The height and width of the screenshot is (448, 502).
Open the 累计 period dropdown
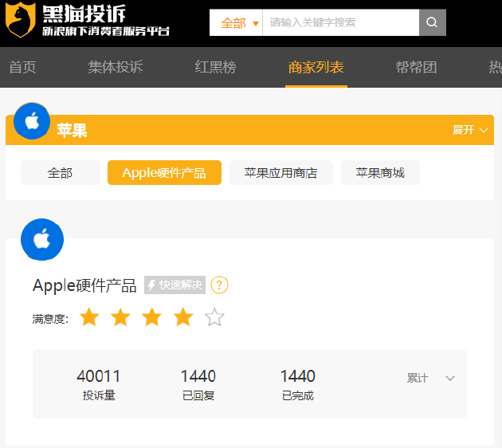[x=430, y=378]
